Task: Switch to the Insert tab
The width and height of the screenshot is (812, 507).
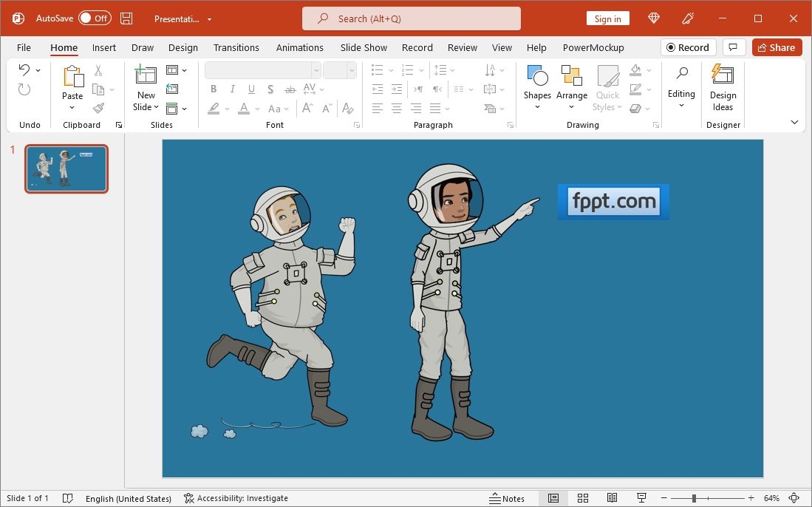Action: click(104, 47)
